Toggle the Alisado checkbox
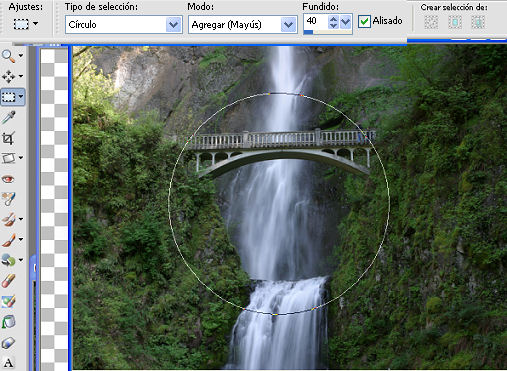This screenshot has width=507, height=371. (x=364, y=21)
